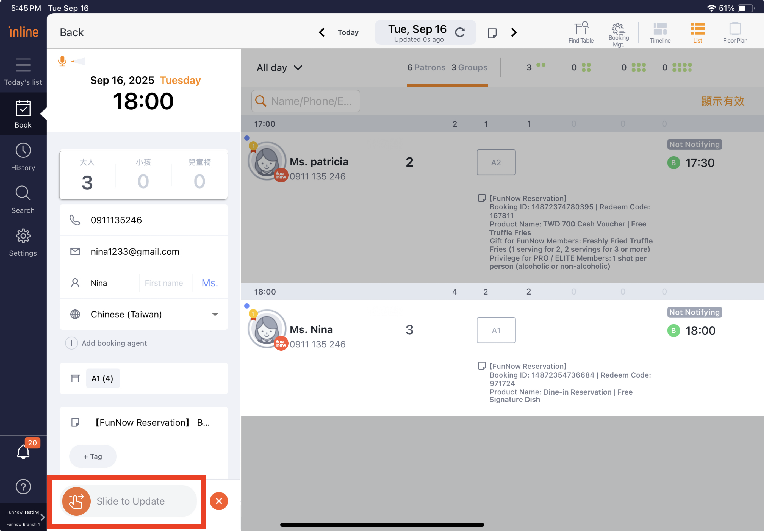Toggle Not Notifying for Ms. patricia

click(694, 144)
